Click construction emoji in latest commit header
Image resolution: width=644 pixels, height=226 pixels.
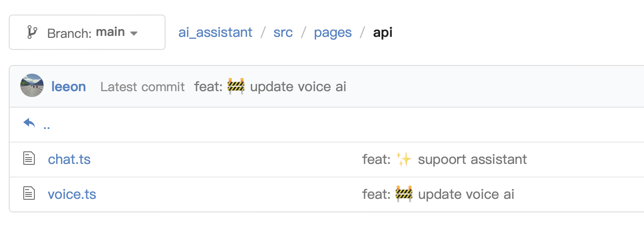pyautogui.click(x=236, y=86)
